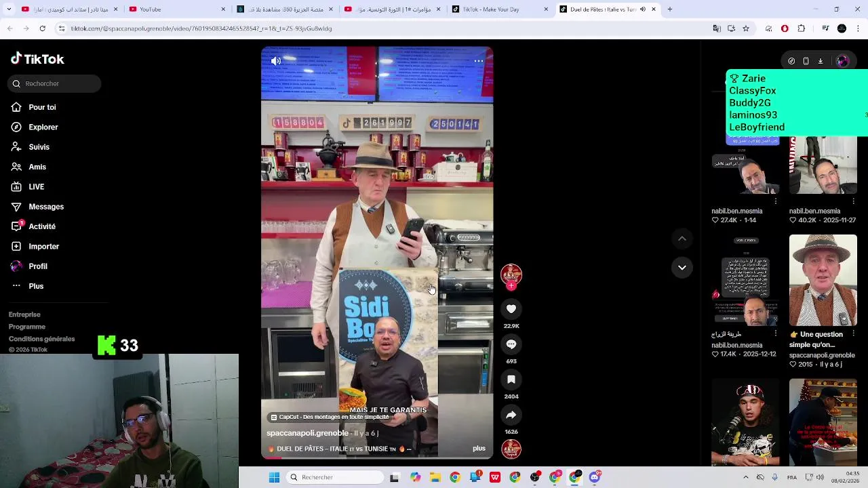Image resolution: width=868 pixels, height=488 pixels.
Task: Open the LIVE section
Action: (x=28, y=186)
